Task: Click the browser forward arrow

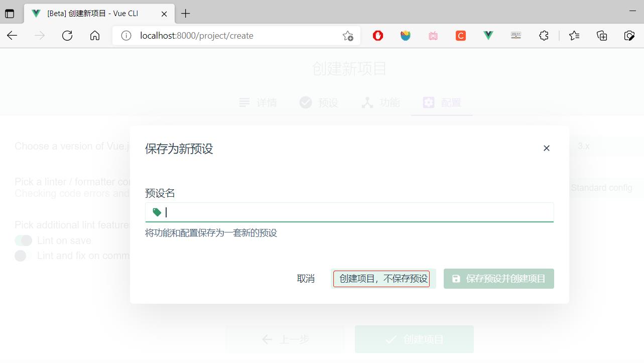Action: 40,36
